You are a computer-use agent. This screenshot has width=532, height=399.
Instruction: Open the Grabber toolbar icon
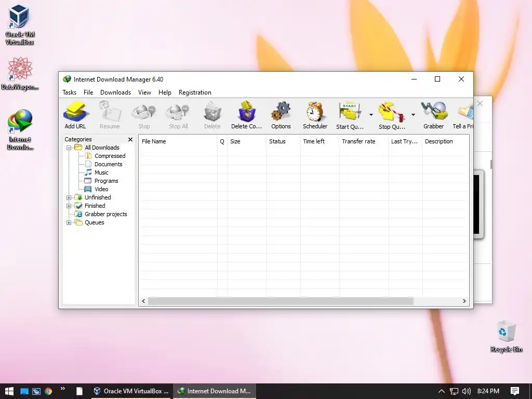pyautogui.click(x=434, y=115)
